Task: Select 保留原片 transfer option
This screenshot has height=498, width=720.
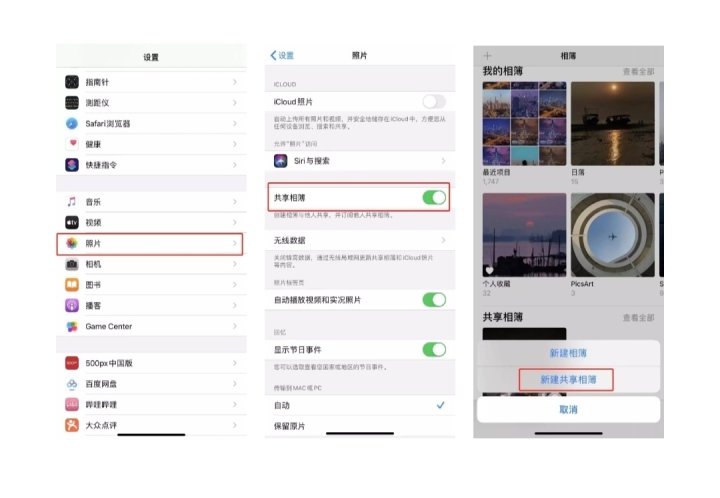Action: [360, 426]
